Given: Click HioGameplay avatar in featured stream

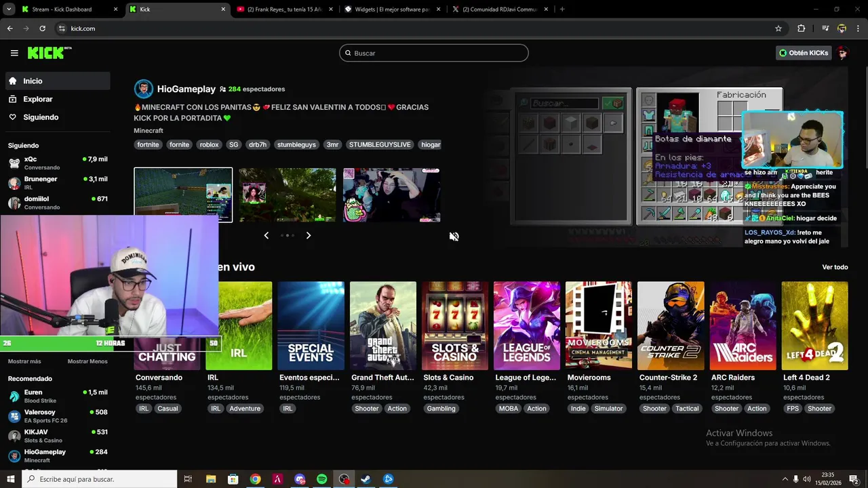Looking at the screenshot, I should click(144, 89).
